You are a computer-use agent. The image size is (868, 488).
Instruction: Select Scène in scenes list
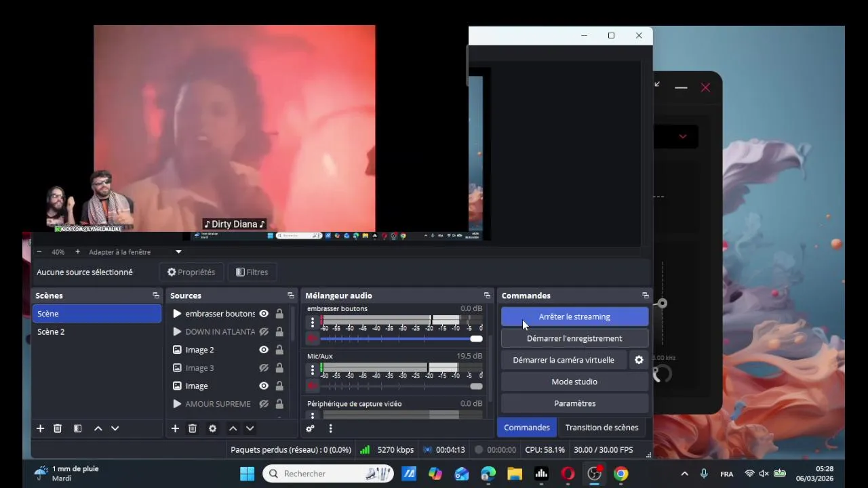click(97, 314)
